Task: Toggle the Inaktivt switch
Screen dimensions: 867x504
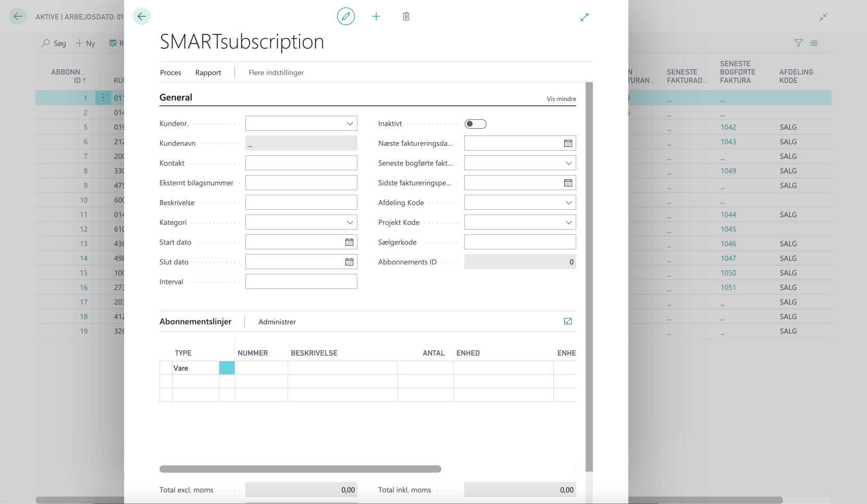Action: (475, 124)
